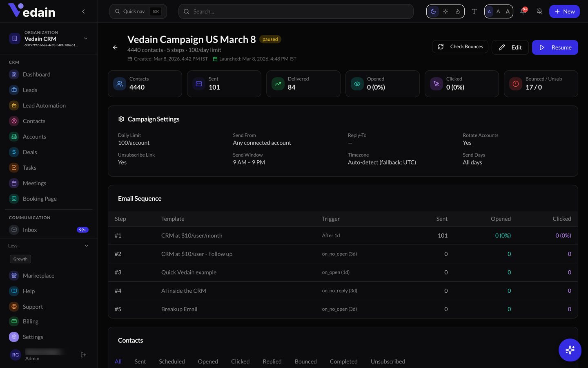Collapse the sidebar with chevron
Screen dimensions: 588x368
coord(83,11)
